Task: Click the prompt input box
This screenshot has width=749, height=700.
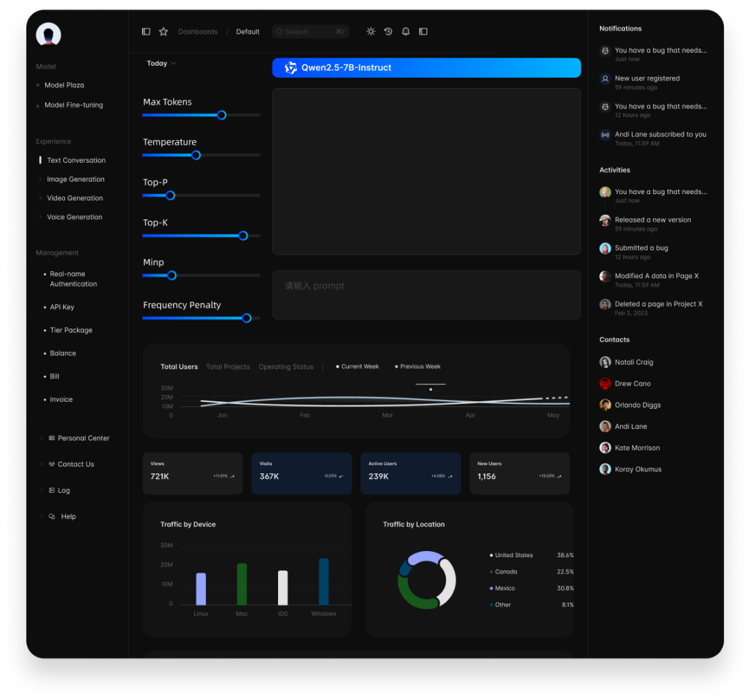Action: click(x=426, y=295)
